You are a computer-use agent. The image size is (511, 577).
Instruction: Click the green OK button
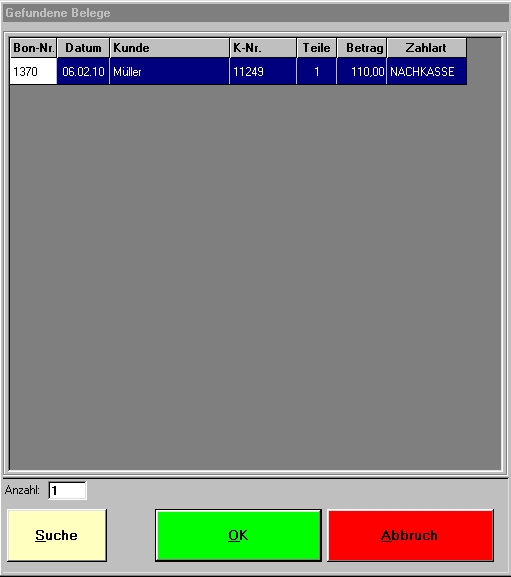point(238,535)
